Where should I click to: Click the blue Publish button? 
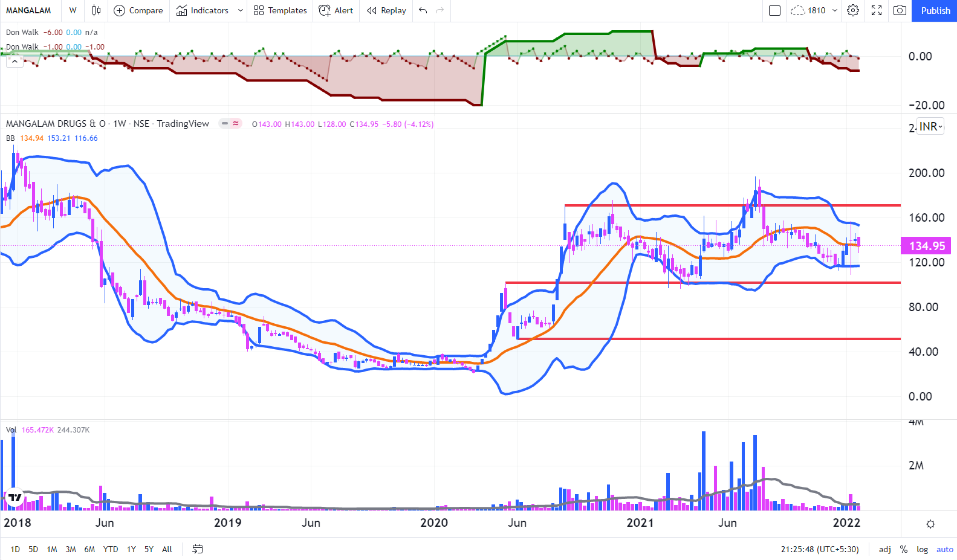pyautogui.click(x=935, y=10)
